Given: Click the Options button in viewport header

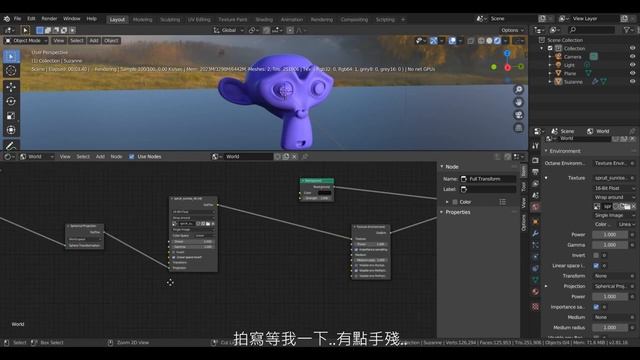Looking at the screenshot, I should click(513, 30).
